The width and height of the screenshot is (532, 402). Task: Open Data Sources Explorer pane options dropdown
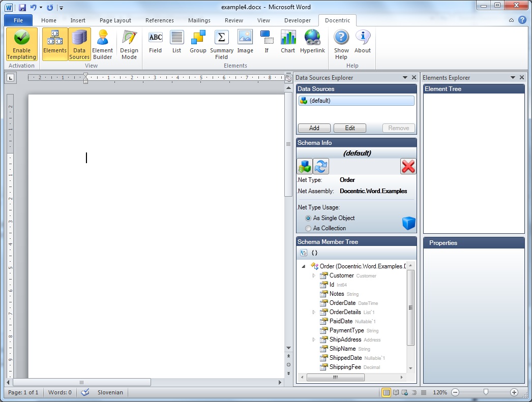(405, 78)
